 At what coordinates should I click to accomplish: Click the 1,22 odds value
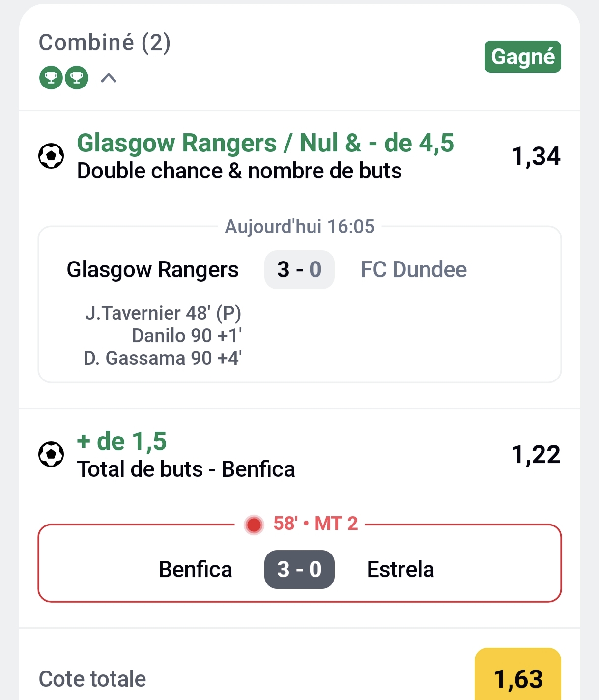click(x=536, y=455)
